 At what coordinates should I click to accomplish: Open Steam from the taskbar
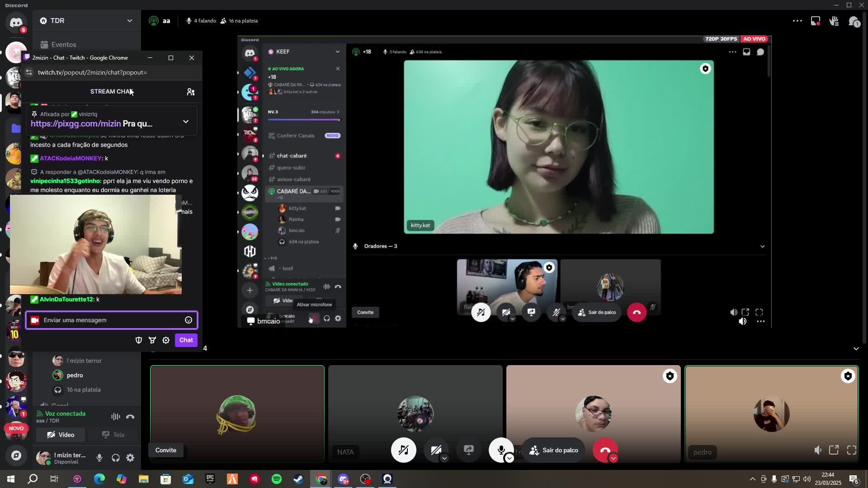click(298, 479)
